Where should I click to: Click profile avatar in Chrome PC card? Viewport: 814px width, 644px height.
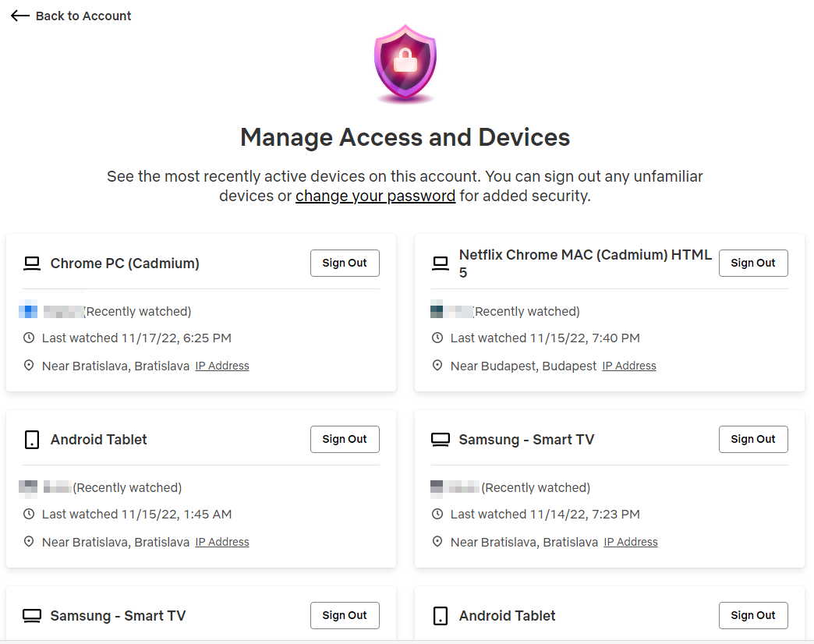click(28, 312)
